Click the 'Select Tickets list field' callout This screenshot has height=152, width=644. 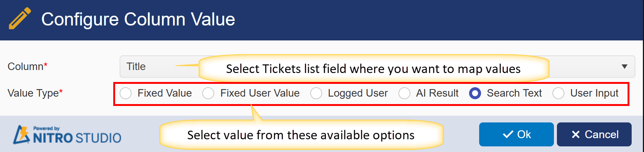tap(373, 69)
